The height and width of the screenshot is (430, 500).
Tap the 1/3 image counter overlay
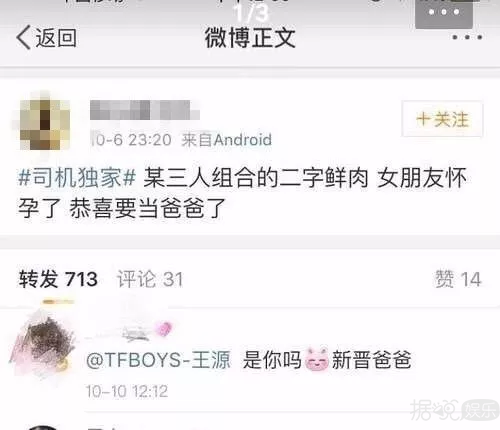click(251, 13)
